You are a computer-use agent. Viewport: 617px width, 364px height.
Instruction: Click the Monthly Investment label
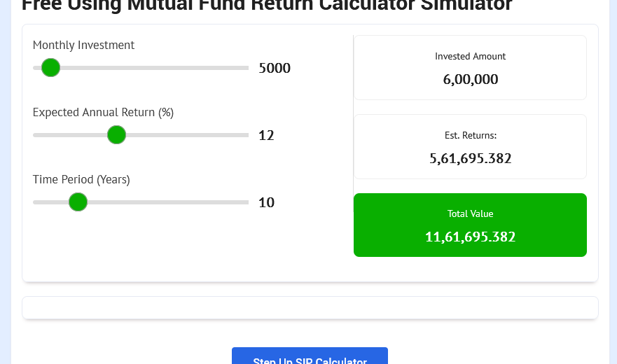(83, 45)
